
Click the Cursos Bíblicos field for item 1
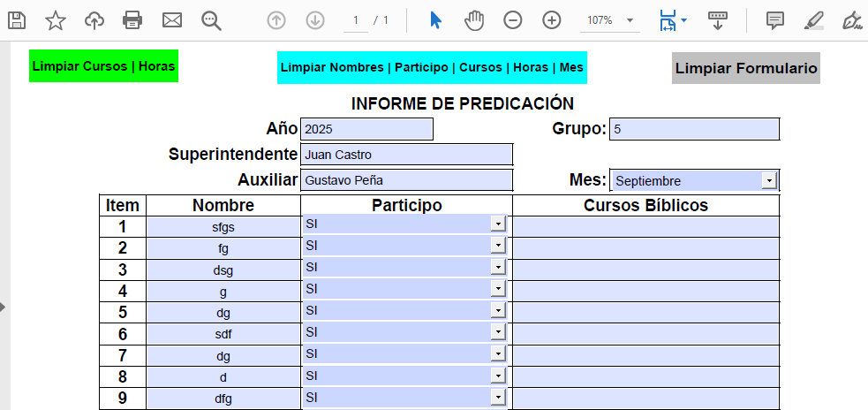646,227
